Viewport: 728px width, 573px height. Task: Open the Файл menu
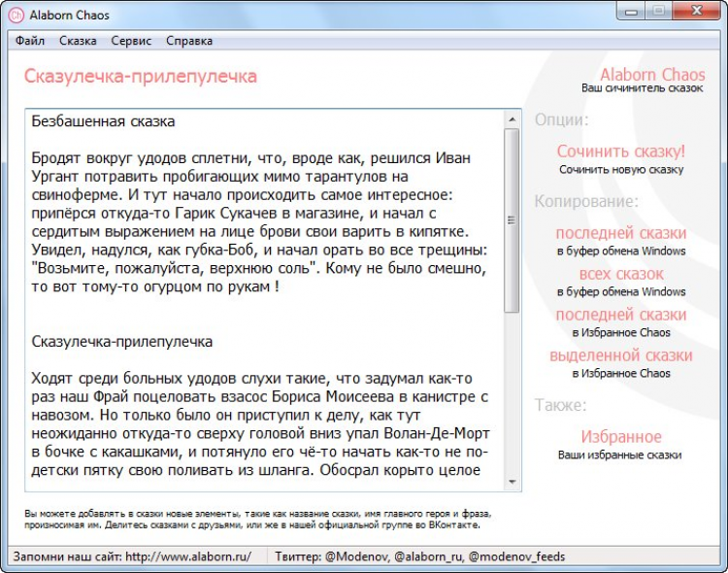coord(30,41)
